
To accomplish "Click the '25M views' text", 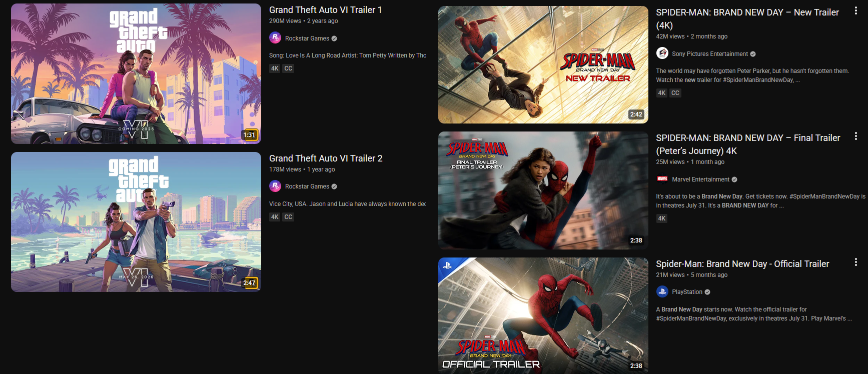I will [670, 162].
